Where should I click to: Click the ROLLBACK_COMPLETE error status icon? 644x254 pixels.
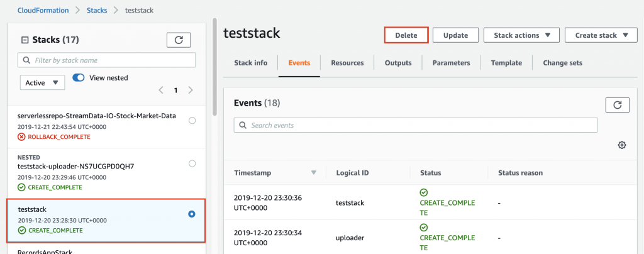click(x=22, y=136)
